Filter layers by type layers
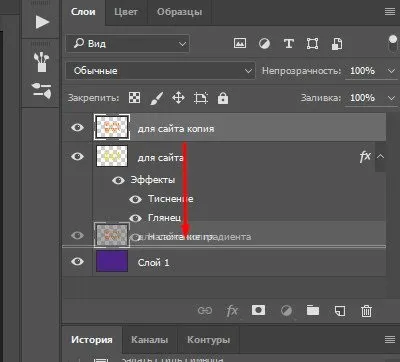This screenshot has height=362, width=400. 288,44
